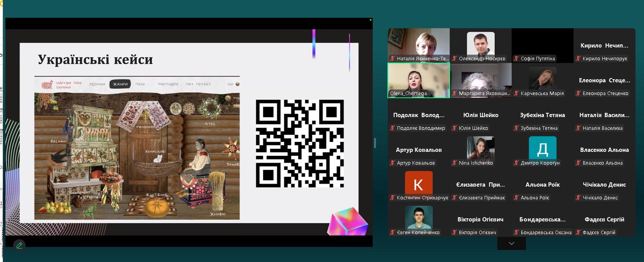
Task: Click the Літні genre label
Action: point(210,124)
